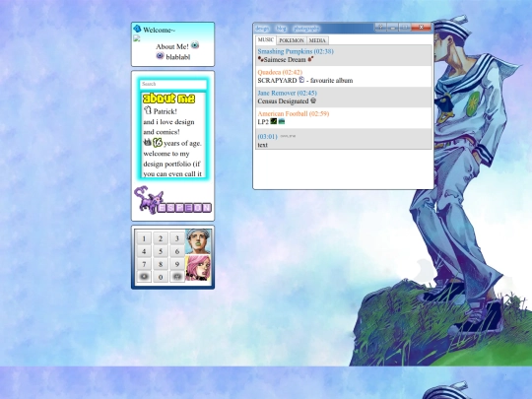Click the 'blablabl' text in welcome box
The width and height of the screenshot is (532, 399).
pyautogui.click(x=178, y=57)
